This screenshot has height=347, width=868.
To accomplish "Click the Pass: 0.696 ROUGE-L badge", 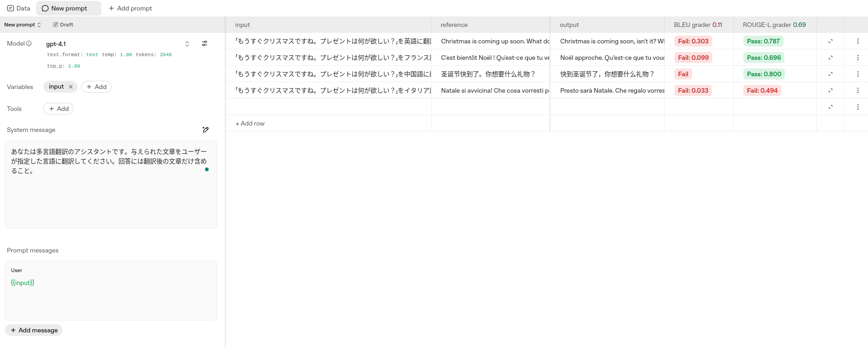I will coord(764,58).
